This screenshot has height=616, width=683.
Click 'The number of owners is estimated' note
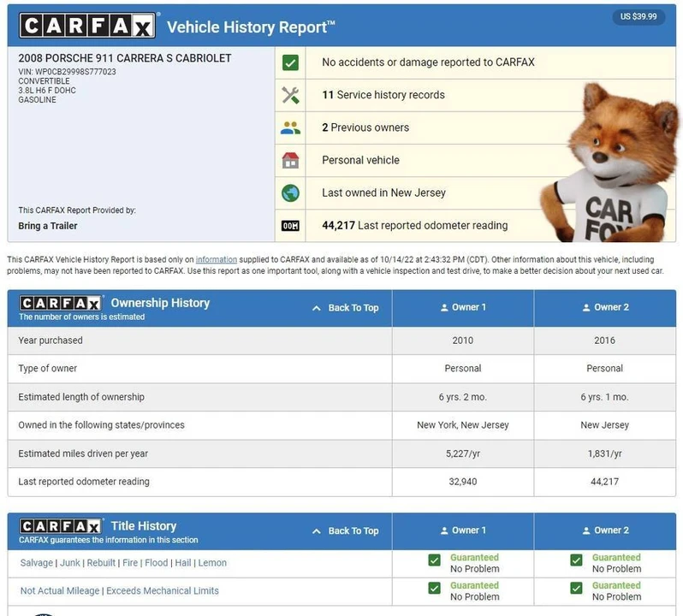click(82, 317)
